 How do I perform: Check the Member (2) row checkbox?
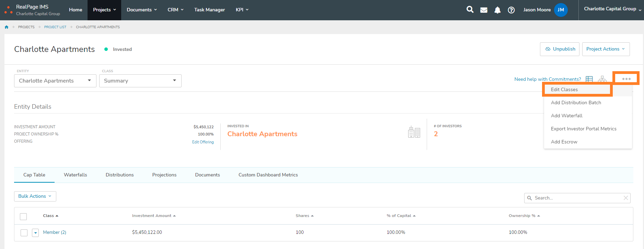(x=24, y=232)
